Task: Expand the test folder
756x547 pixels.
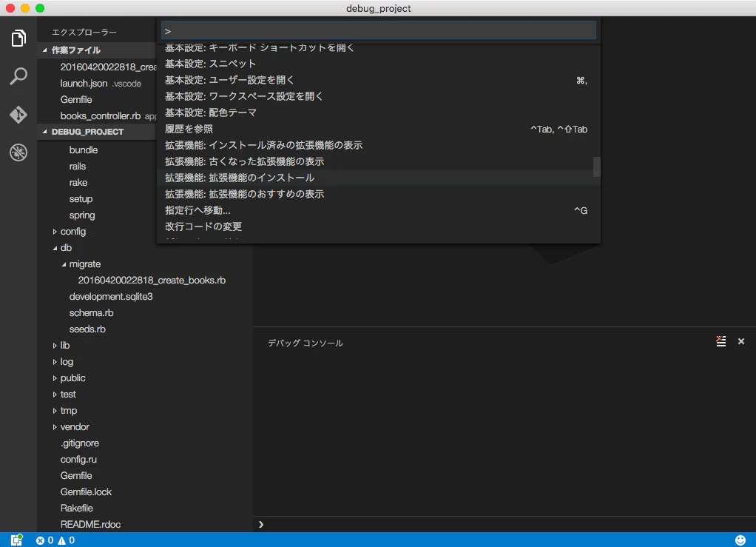Action: click(x=55, y=395)
